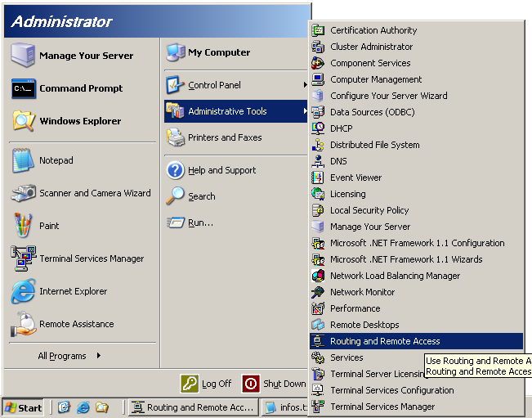Click the Services gear icon
The height and width of the screenshot is (418, 532).
tap(318, 357)
